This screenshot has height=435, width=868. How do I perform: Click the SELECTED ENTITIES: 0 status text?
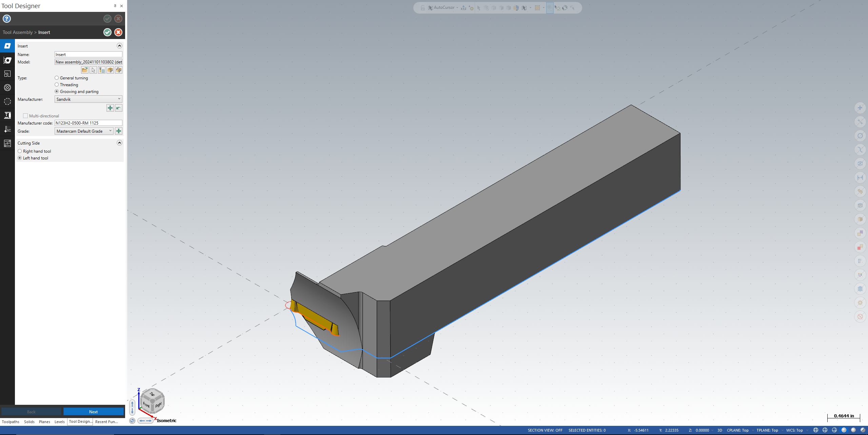pos(587,430)
